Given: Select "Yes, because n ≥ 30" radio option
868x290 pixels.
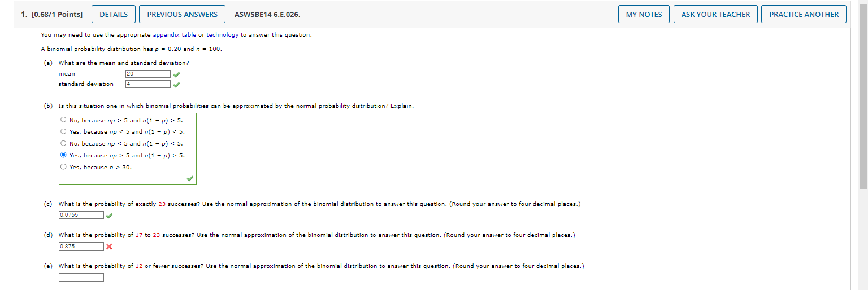Looking at the screenshot, I should pos(63,167).
